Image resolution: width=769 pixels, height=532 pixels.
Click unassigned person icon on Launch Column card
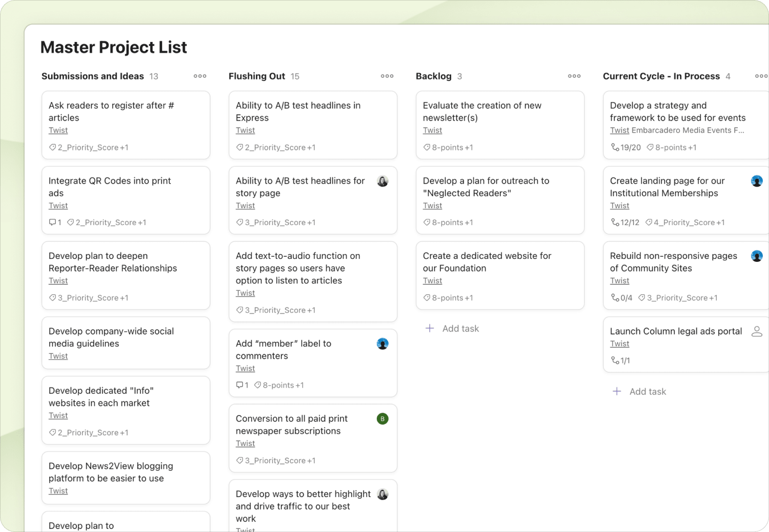click(x=757, y=332)
